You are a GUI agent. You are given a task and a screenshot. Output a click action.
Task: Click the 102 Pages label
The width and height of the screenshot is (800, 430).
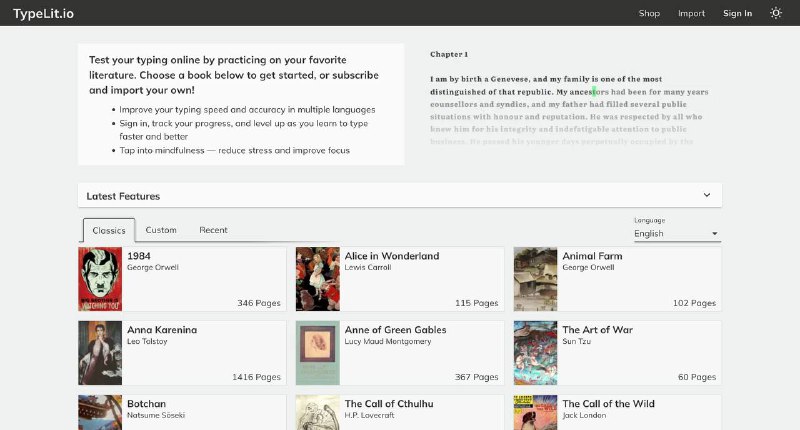point(694,303)
